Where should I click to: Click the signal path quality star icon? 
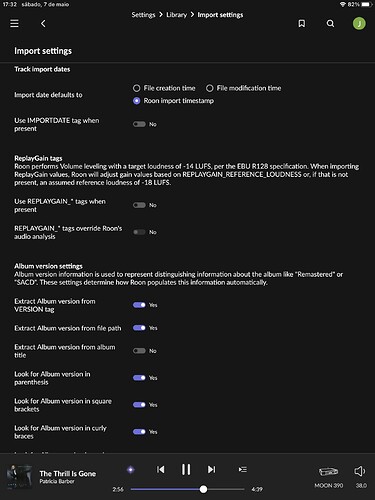pyautogui.click(x=131, y=470)
